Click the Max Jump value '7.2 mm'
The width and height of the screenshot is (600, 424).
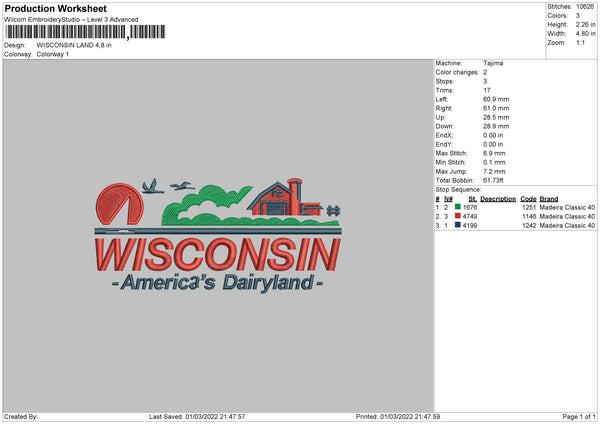[494, 172]
